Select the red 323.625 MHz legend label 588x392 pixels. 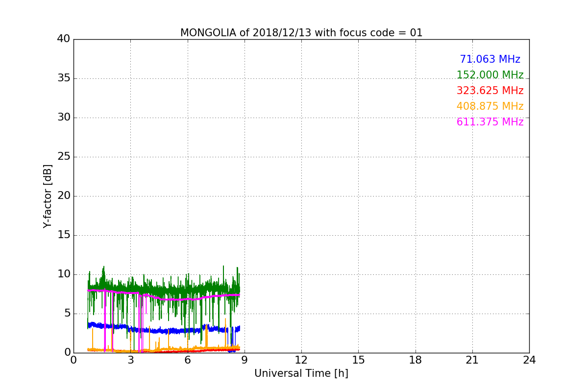point(490,91)
